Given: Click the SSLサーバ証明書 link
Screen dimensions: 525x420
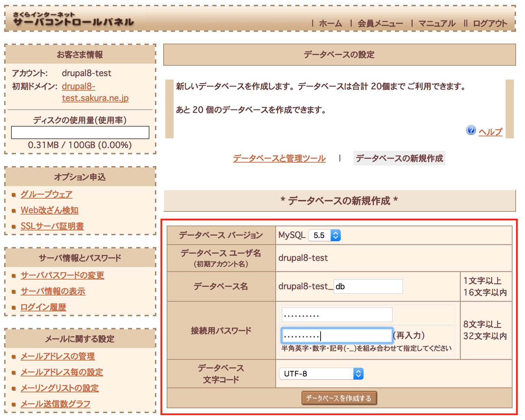Looking at the screenshot, I should [52, 226].
